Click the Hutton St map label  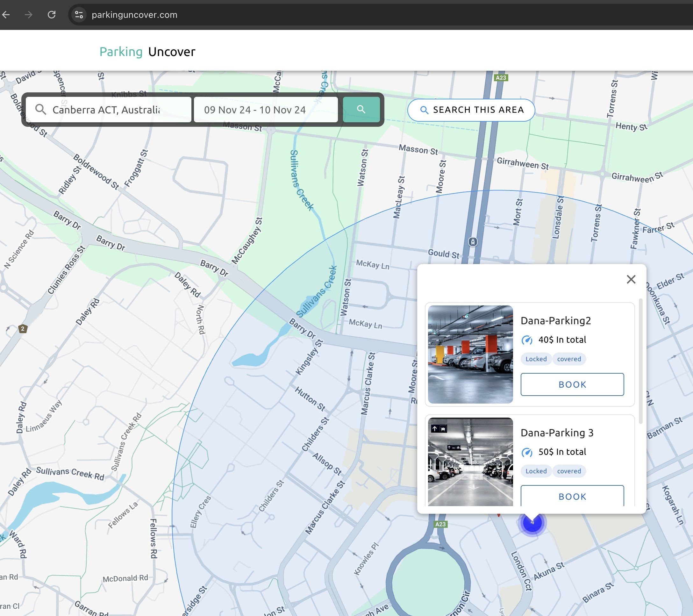coord(310,399)
